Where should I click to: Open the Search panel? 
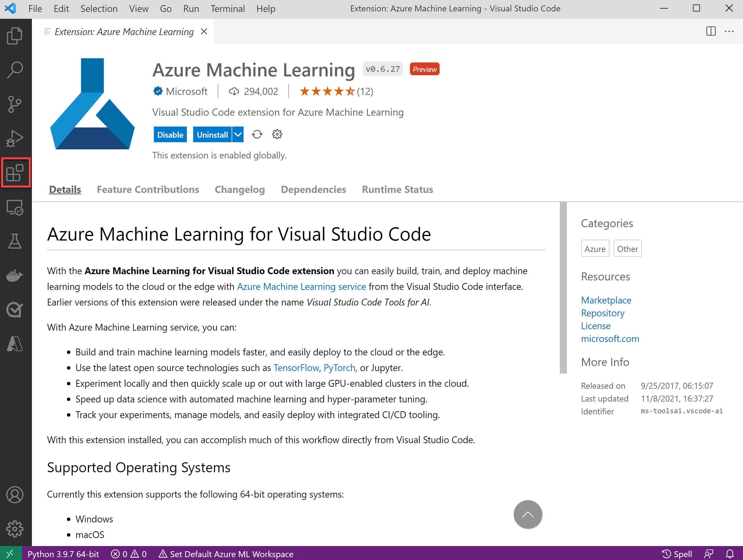(x=16, y=70)
